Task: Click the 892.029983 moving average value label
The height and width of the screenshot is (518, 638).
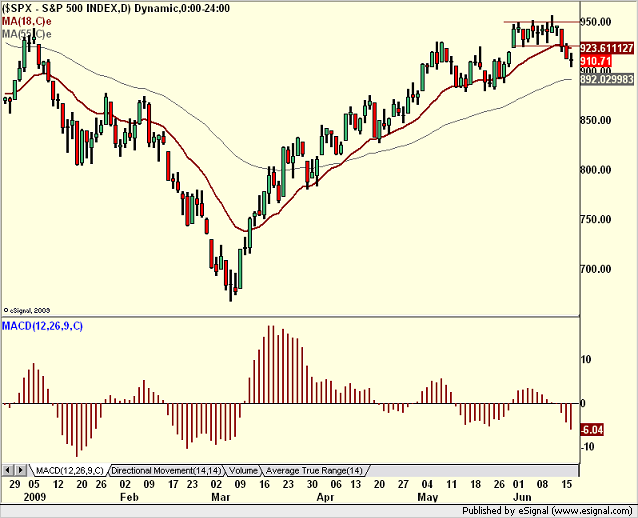Action: pyautogui.click(x=607, y=79)
